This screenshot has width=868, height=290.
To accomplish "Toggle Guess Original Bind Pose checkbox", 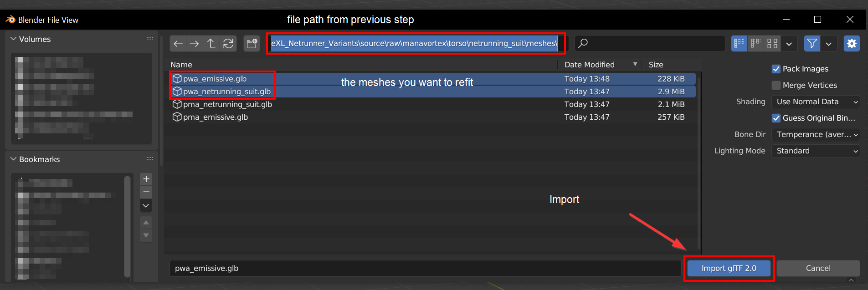I will 776,118.
